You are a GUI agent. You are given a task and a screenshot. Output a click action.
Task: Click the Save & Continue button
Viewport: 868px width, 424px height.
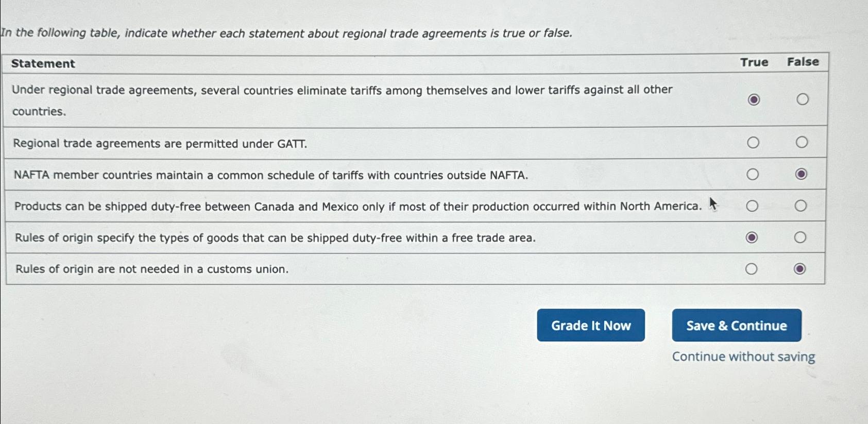(736, 326)
